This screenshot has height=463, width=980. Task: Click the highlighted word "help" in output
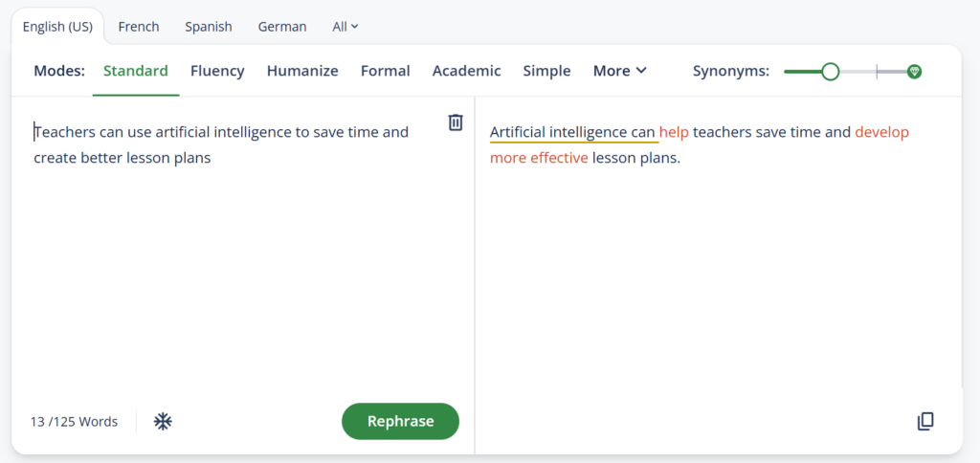click(x=674, y=132)
